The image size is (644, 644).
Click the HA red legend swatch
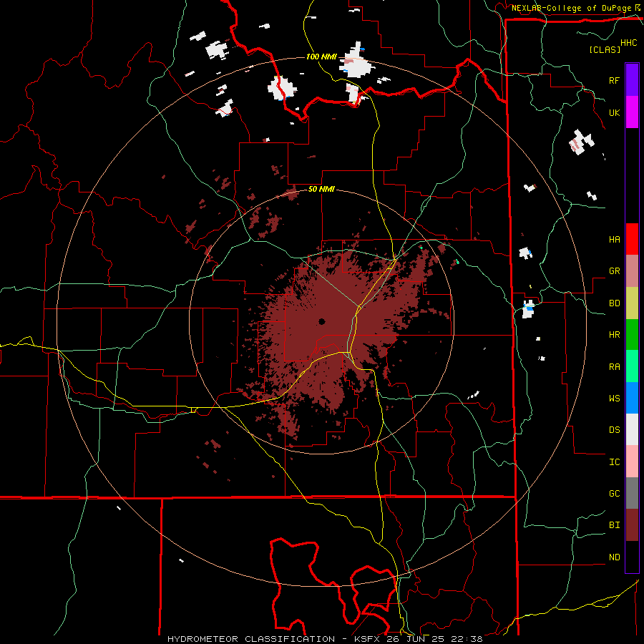632,239
